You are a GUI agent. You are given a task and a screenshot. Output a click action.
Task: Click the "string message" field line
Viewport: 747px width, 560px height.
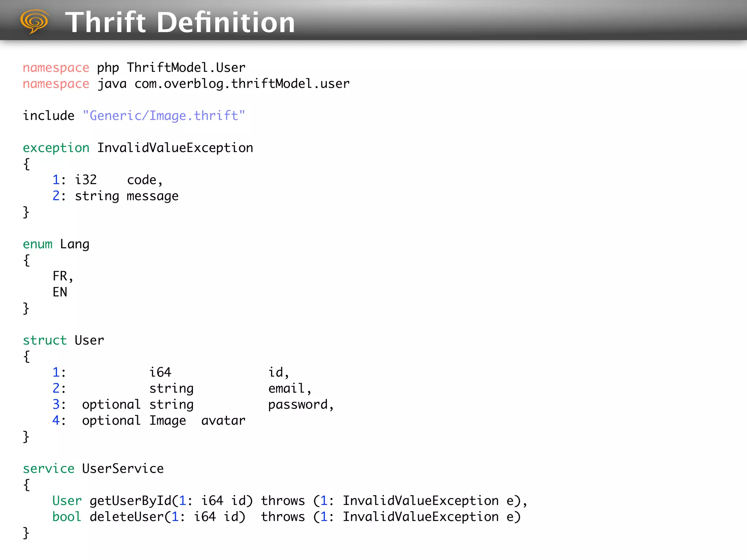click(x=127, y=197)
